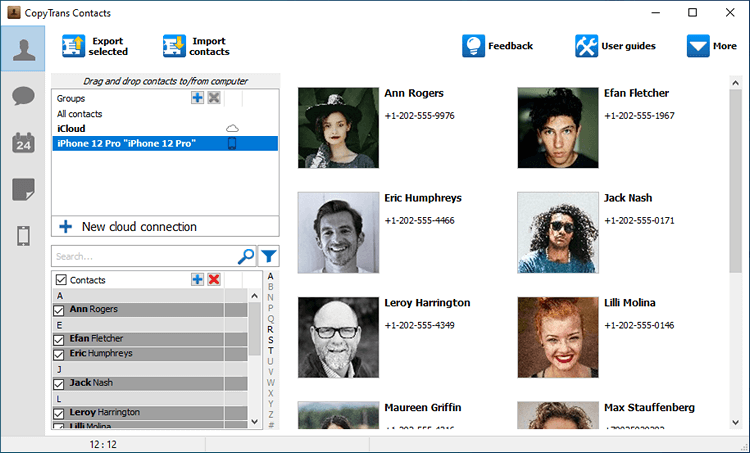This screenshot has height=453, width=750.
Task: Open Ann Rogers photo thumbnail
Action: (x=338, y=128)
